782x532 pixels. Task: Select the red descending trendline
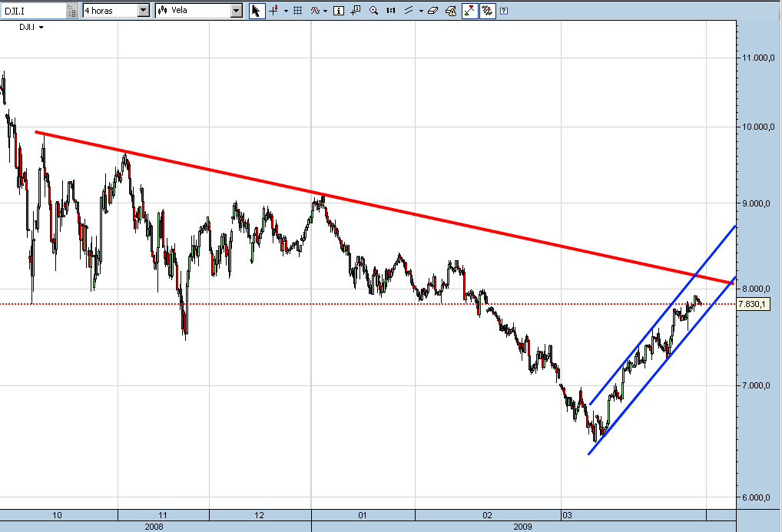point(384,208)
